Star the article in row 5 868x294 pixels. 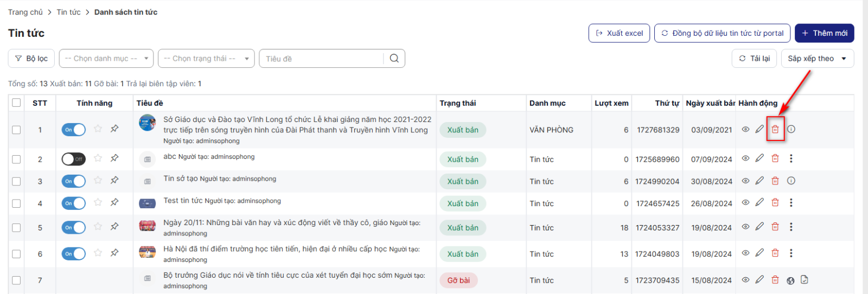tap(98, 227)
